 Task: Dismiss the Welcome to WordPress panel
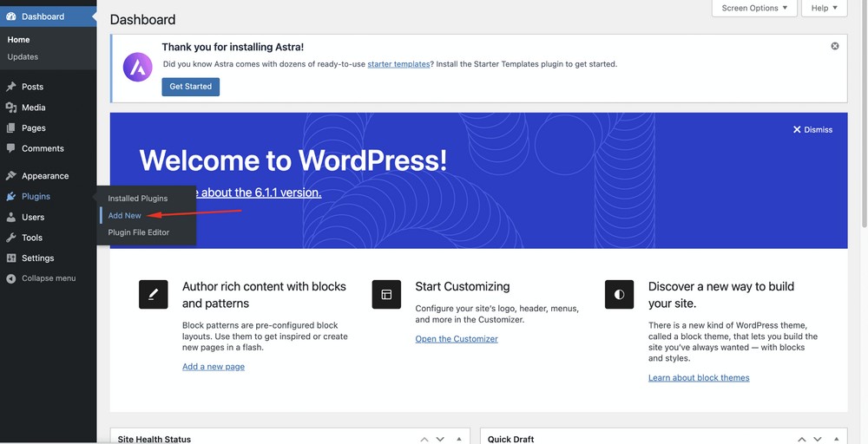[x=812, y=129]
